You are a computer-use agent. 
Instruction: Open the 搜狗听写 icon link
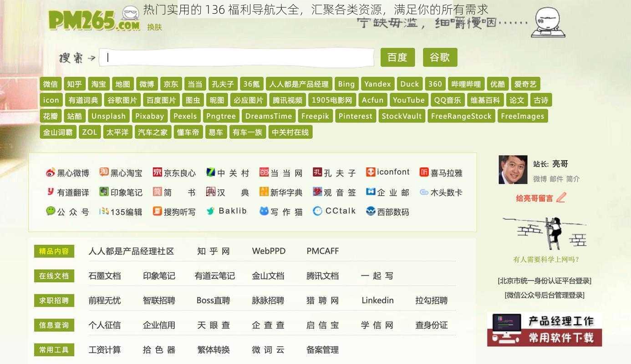(x=174, y=212)
